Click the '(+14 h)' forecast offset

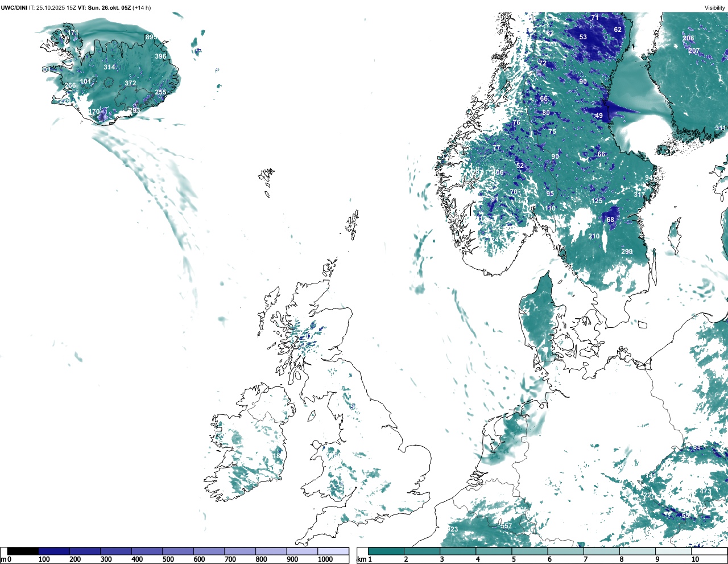[142, 7]
